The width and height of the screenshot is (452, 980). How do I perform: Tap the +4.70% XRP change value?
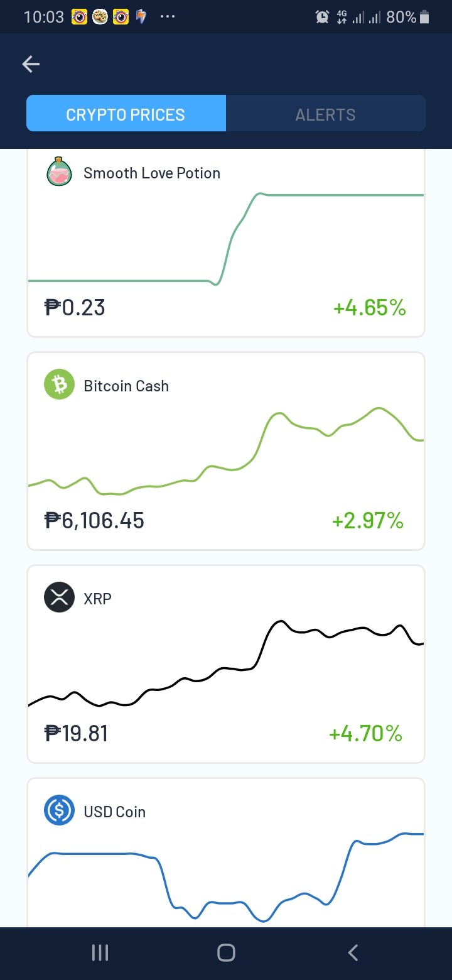click(x=366, y=734)
